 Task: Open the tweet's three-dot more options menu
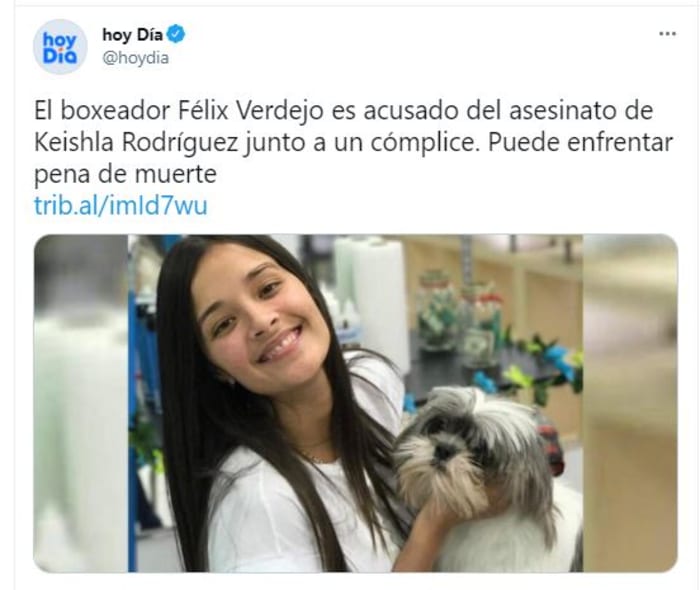coord(667,34)
